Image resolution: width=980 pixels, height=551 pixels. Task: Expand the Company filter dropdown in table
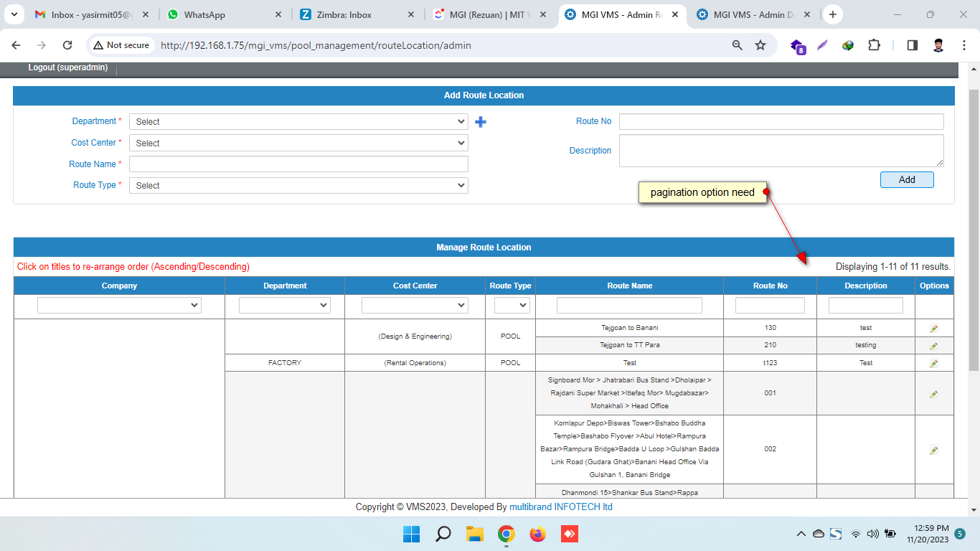tap(119, 306)
